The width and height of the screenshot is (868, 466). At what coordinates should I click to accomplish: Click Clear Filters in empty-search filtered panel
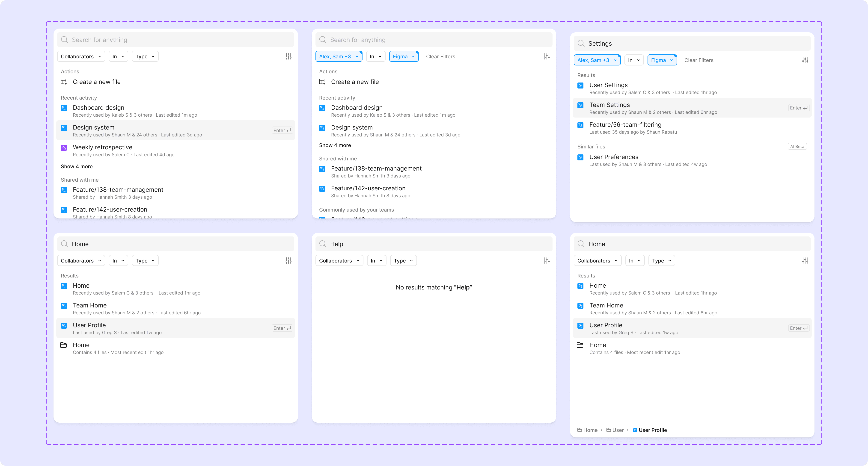click(x=440, y=56)
